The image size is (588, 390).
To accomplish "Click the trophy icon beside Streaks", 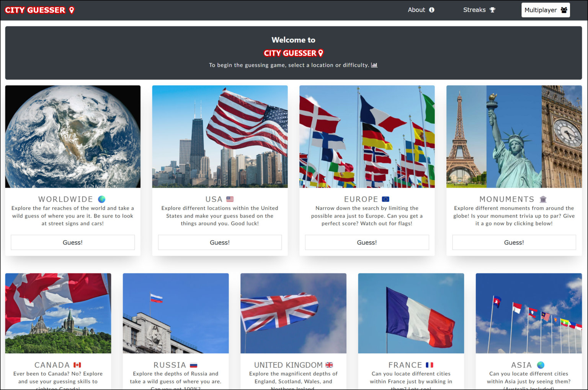I will tap(493, 10).
